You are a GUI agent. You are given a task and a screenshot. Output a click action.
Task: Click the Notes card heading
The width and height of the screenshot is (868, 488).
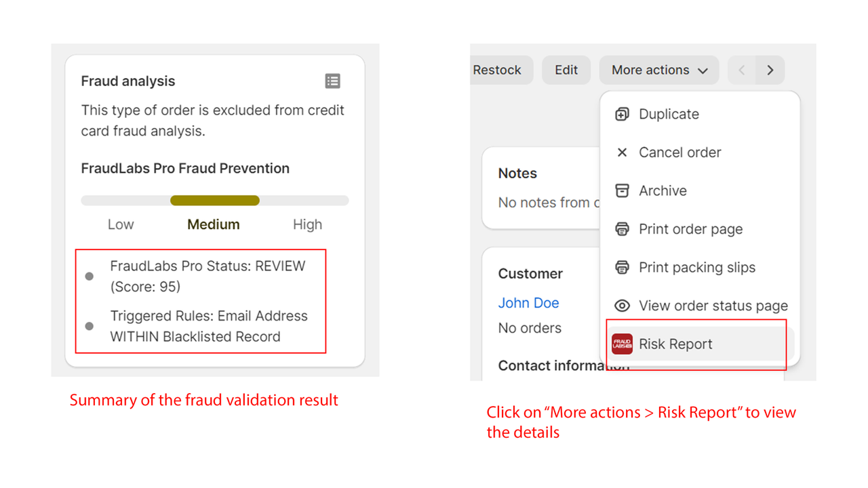pyautogui.click(x=517, y=173)
